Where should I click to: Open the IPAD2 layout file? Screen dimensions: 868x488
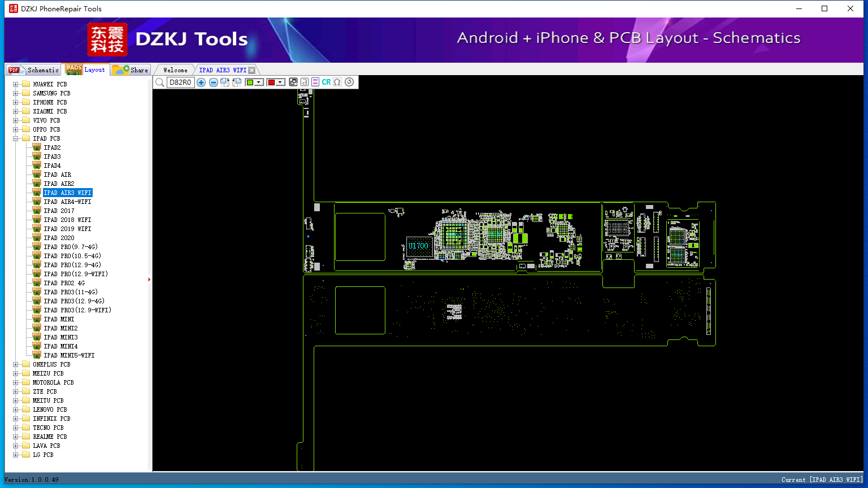[52, 147]
